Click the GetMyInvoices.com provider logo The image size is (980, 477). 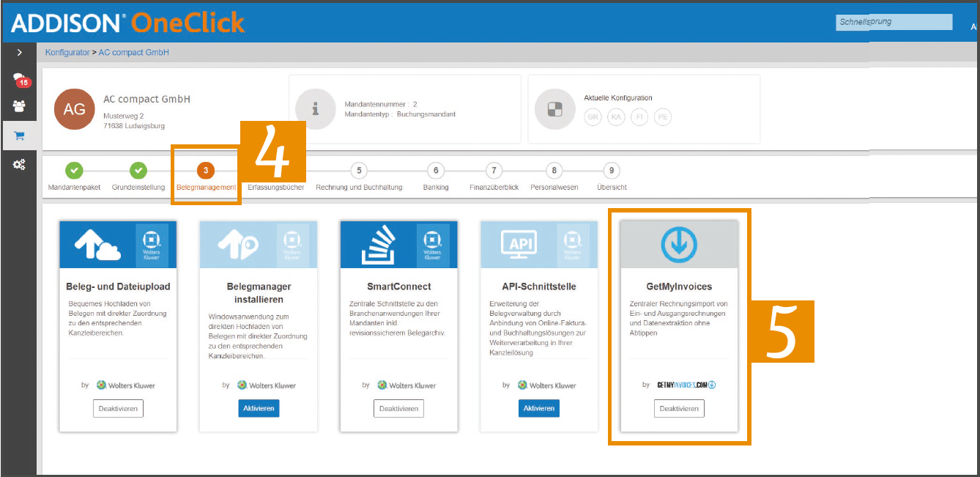tap(686, 385)
